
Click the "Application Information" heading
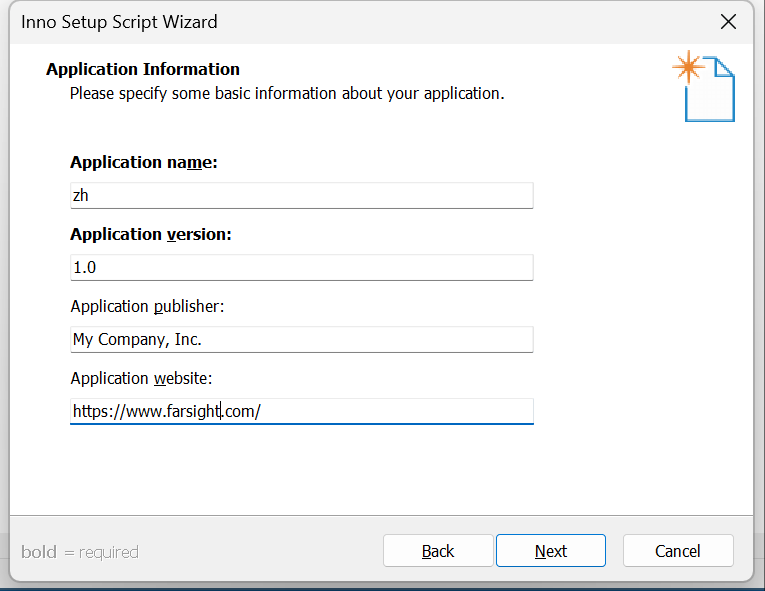[143, 69]
